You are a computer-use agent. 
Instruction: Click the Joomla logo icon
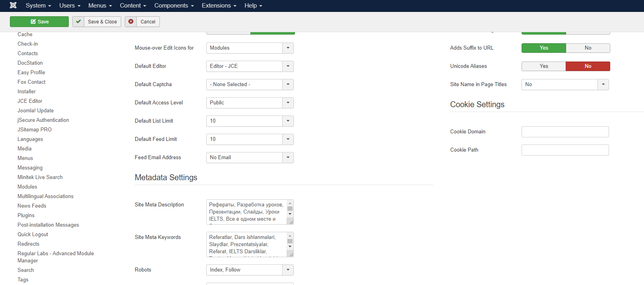point(13,6)
